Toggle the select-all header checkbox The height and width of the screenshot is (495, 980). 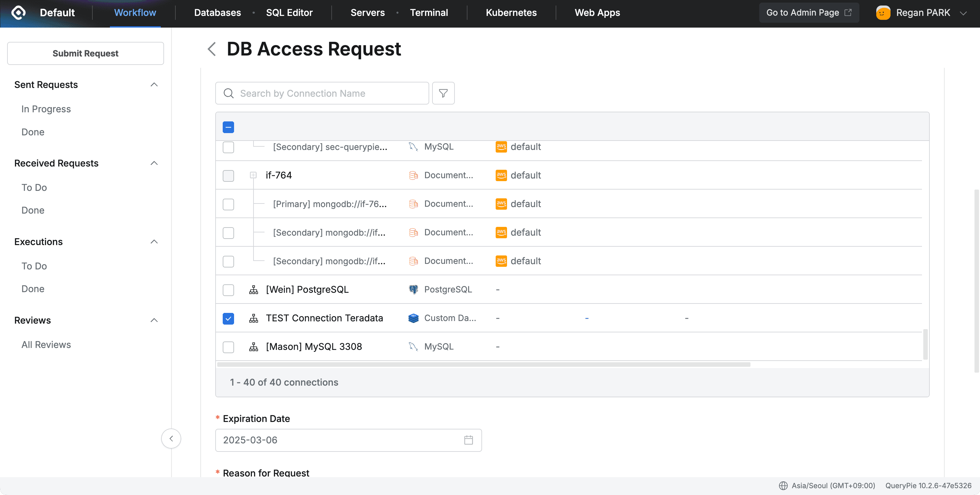click(228, 127)
